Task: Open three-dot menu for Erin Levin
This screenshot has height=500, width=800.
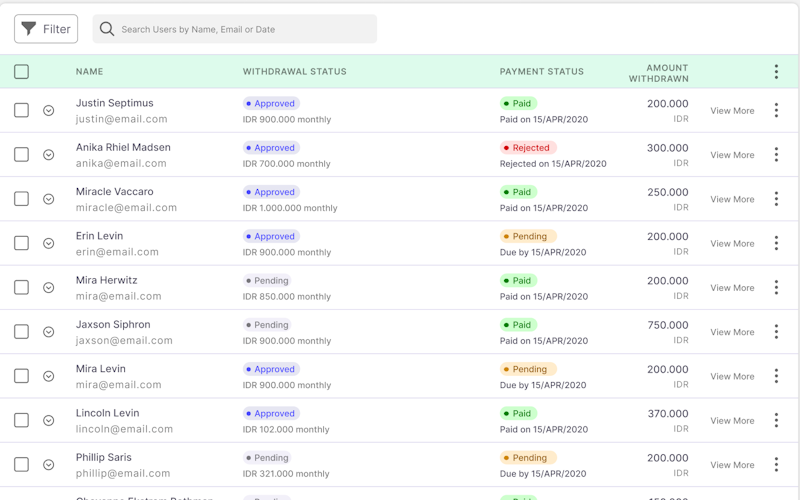Action: [776, 243]
